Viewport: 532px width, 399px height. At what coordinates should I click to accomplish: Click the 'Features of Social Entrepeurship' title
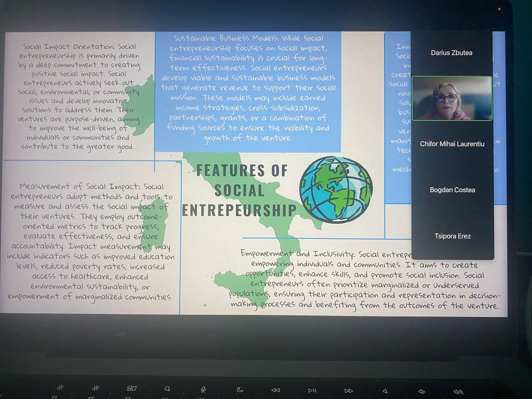(x=241, y=190)
